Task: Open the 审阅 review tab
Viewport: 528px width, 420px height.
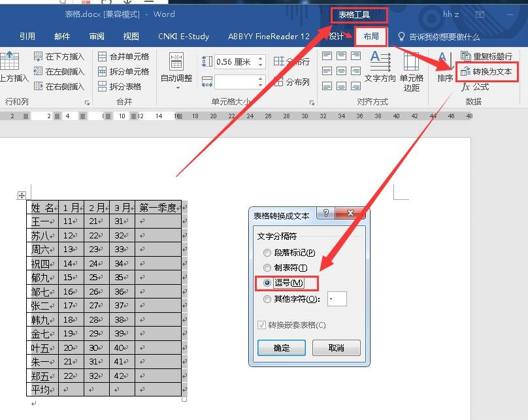Action: click(x=97, y=37)
